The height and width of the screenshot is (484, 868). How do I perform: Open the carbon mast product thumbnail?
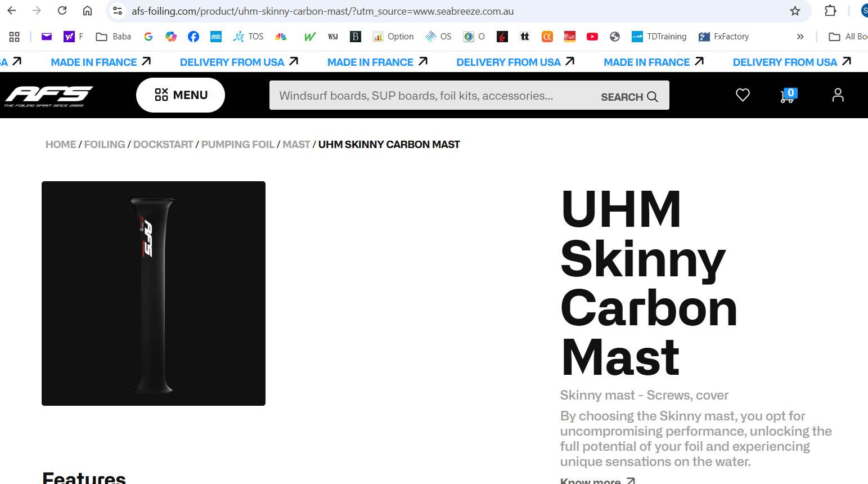pos(154,293)
